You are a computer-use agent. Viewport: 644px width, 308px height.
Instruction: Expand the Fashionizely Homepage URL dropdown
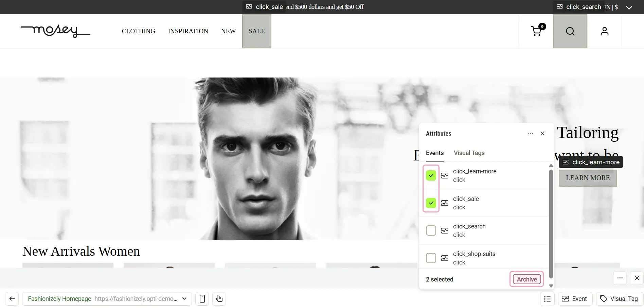(x=184, y=298)
